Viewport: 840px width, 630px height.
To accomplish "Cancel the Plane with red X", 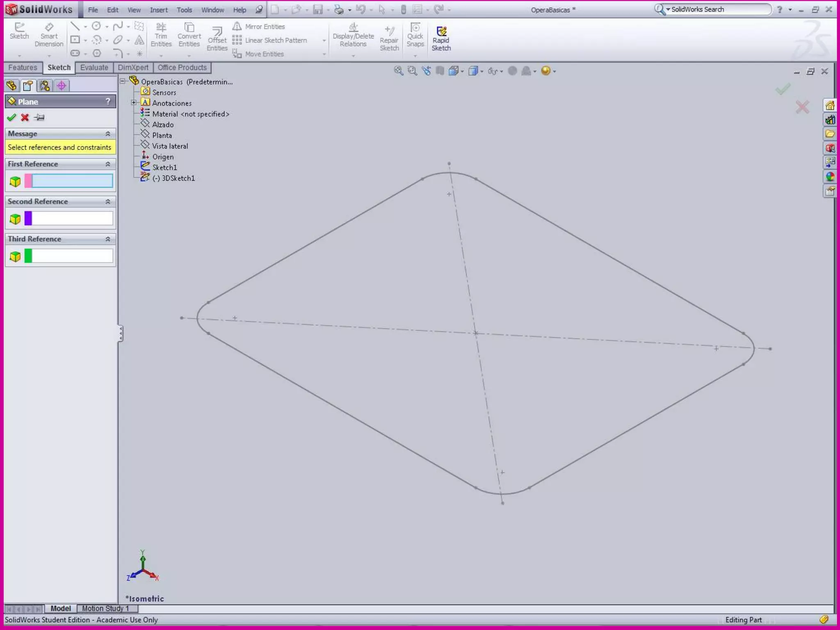I will coord(25,118).
